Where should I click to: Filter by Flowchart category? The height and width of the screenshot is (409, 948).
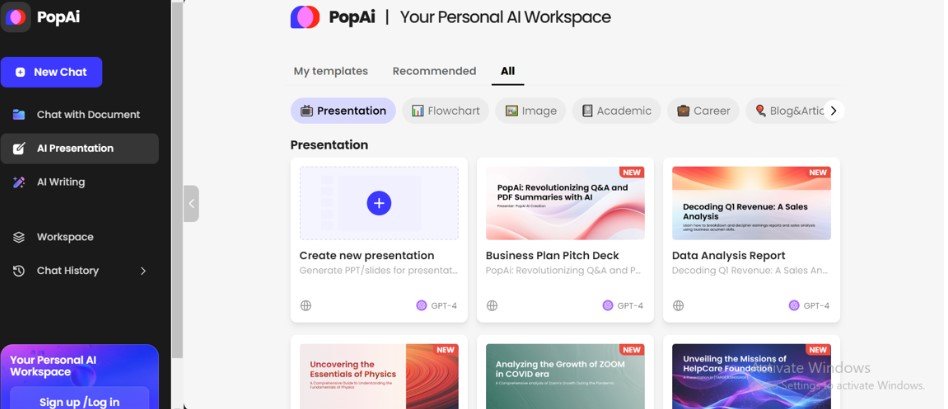click(x=446, y=111)
